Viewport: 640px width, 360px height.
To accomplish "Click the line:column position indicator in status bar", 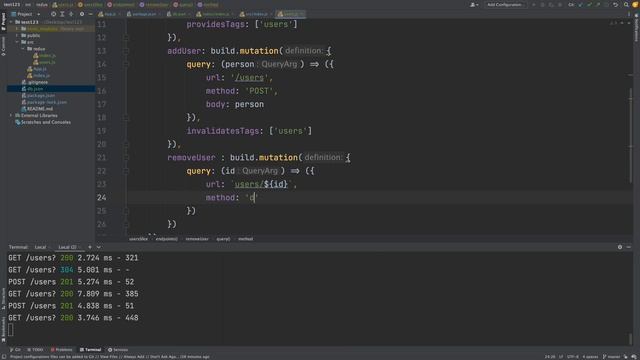I will click(550, 357).
